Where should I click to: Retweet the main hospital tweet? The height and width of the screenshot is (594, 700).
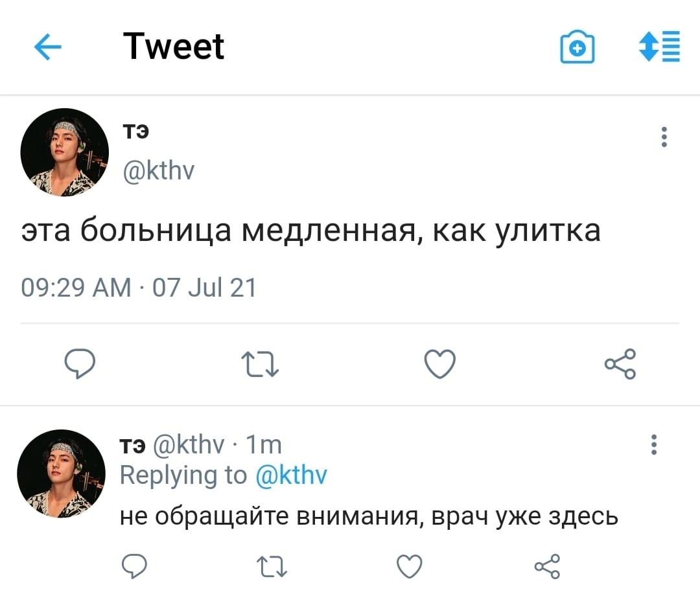point(259,364)
